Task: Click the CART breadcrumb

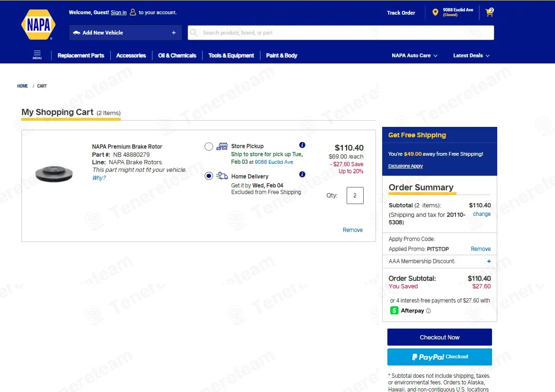Action: (x=42, y=86)
